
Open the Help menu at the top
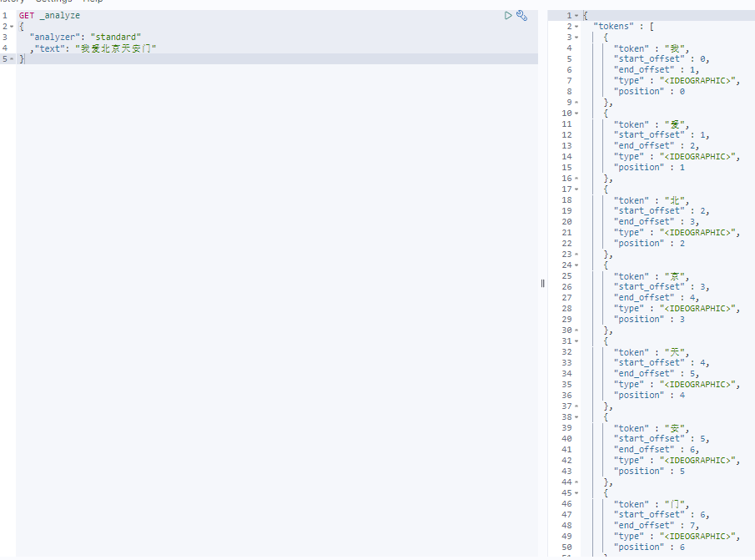93,2
